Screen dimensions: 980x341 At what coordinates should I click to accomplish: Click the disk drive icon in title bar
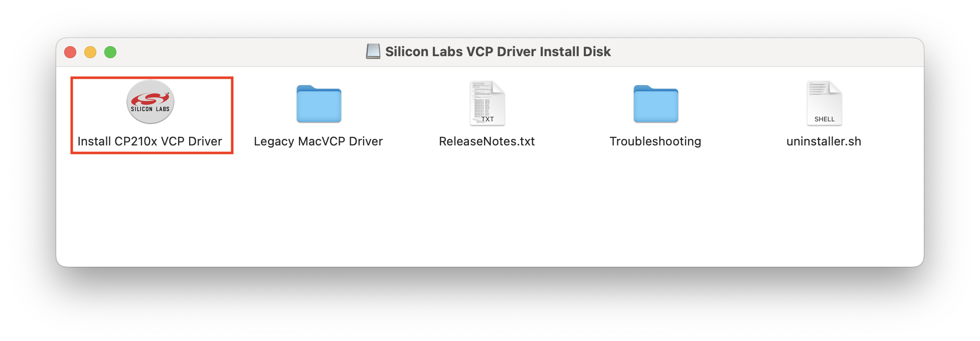pos(373,51)
